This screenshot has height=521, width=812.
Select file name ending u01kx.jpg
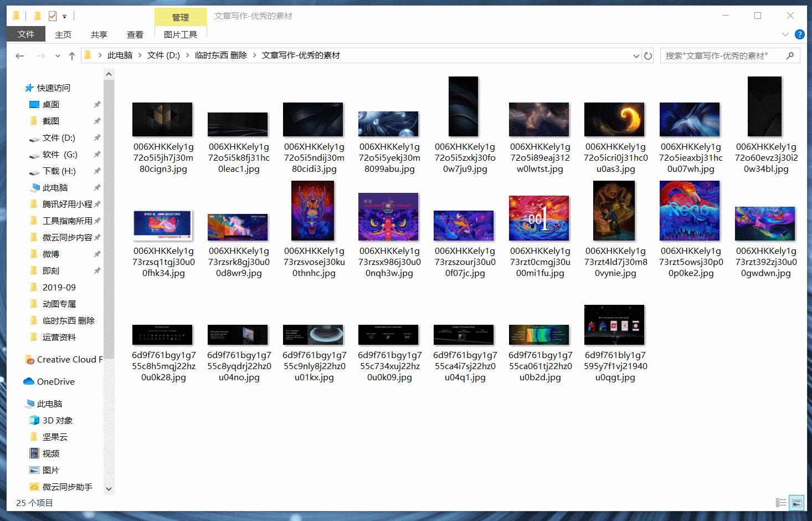coord(314,366)
